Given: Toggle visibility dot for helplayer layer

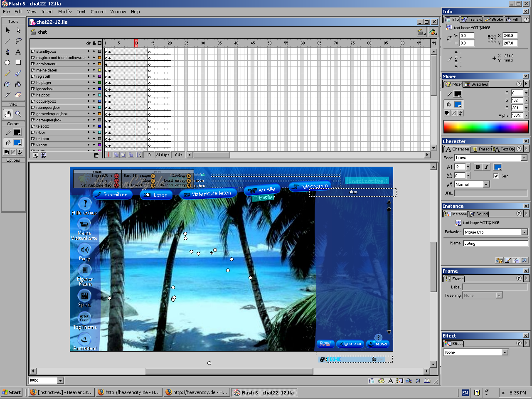Looking at the screenshot, I should [x=89, y=83].
